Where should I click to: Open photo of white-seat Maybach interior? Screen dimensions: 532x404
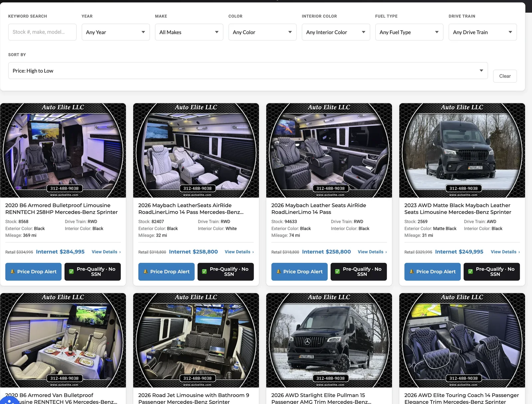(196, 150)
